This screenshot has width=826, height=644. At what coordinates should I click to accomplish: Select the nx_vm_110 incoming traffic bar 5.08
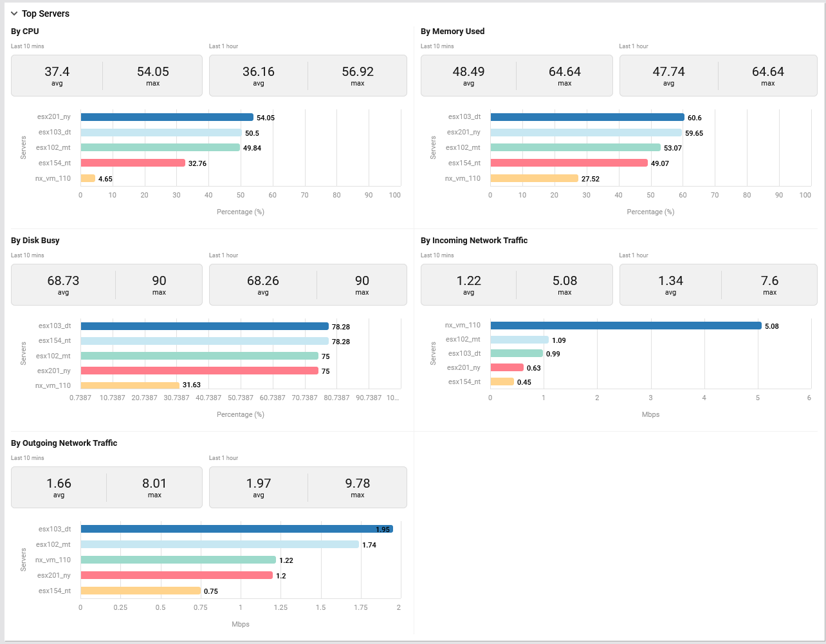click(x=625, y=326)
